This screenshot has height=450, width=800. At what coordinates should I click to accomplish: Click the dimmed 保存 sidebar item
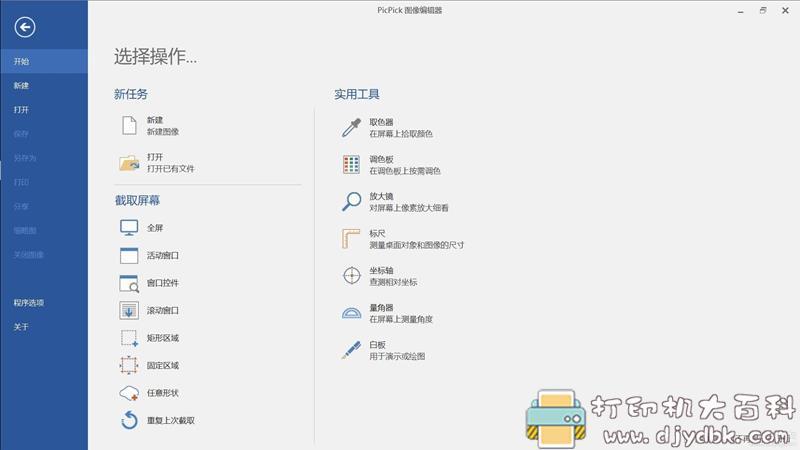pos(44,134)
